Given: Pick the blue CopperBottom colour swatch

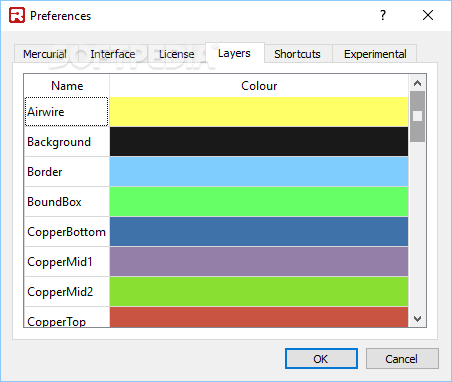Looking at the screenshot, I should point(259,232).
